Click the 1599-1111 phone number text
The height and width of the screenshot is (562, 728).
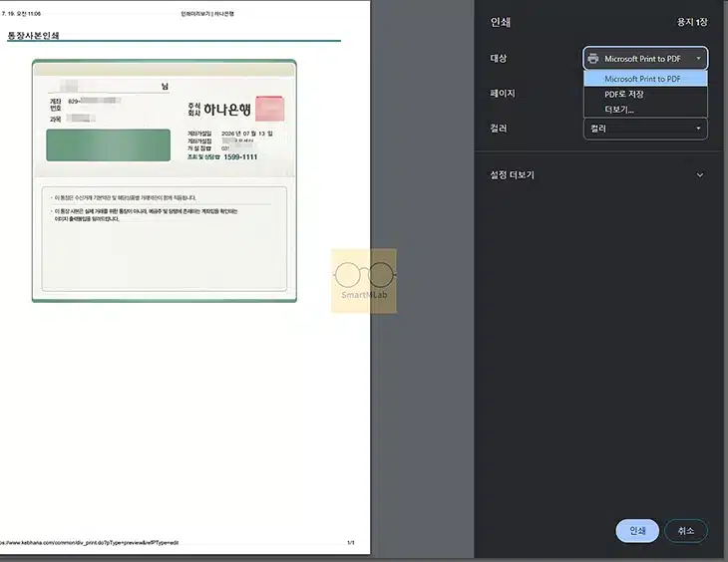240,157
